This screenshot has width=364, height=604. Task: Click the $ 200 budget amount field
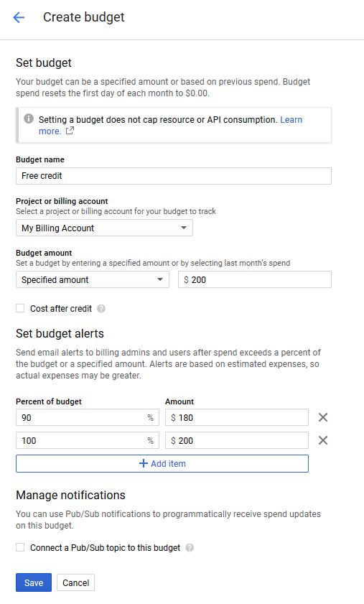(255, 279)
